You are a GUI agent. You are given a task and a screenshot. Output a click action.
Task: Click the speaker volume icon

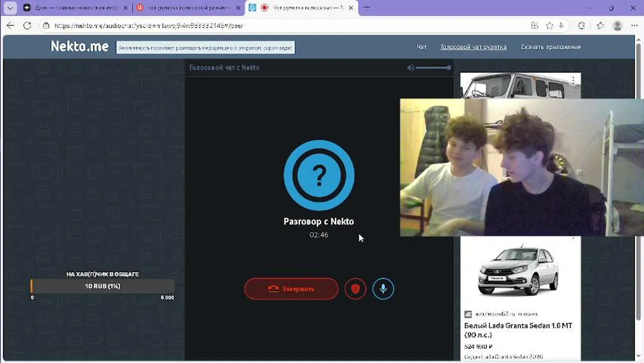coord(411,68)
